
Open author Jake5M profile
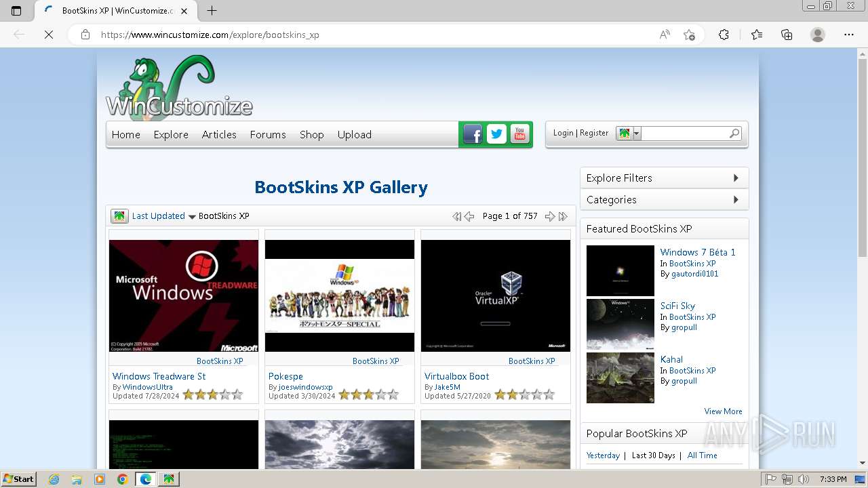click(x=447, y=387)
